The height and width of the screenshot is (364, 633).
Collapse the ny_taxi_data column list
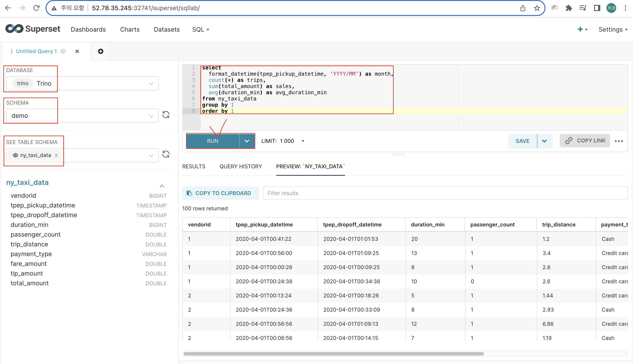pyautogui.click(x=162, y=186)
